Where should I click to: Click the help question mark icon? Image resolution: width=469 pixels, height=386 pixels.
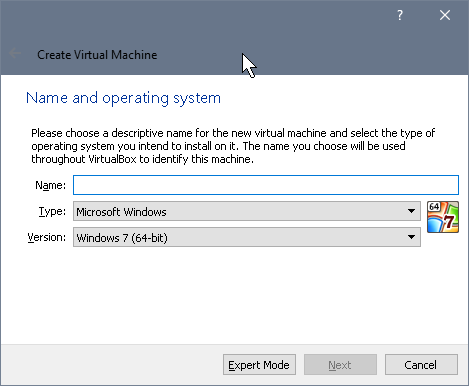[400, 15]
